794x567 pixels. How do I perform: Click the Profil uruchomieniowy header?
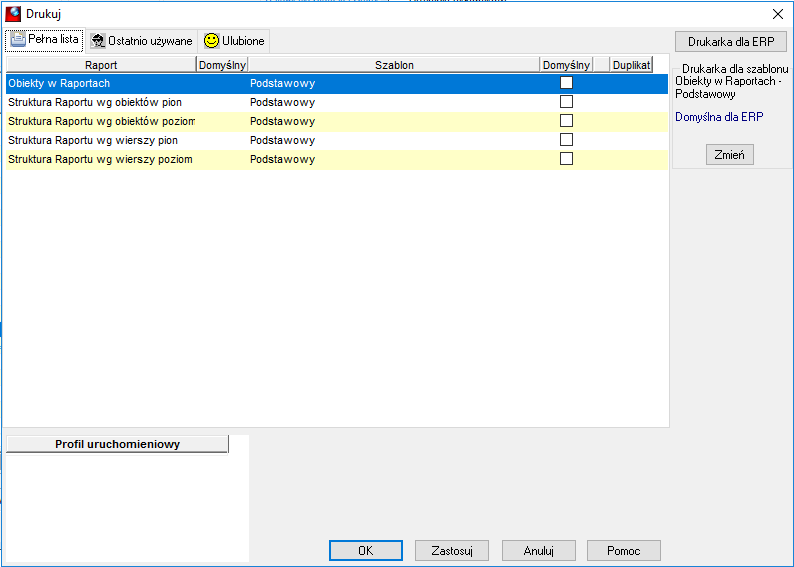click(x=117, y=444)
